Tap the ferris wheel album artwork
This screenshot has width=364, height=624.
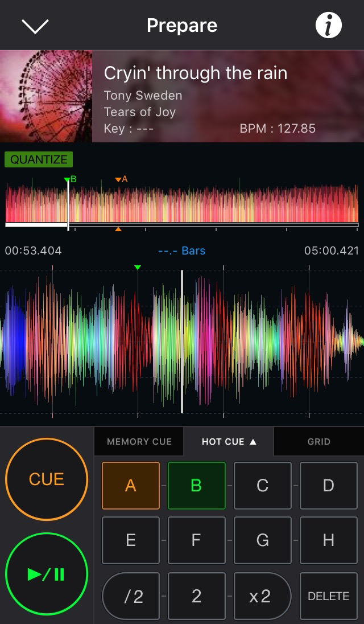tap(46, 96)
